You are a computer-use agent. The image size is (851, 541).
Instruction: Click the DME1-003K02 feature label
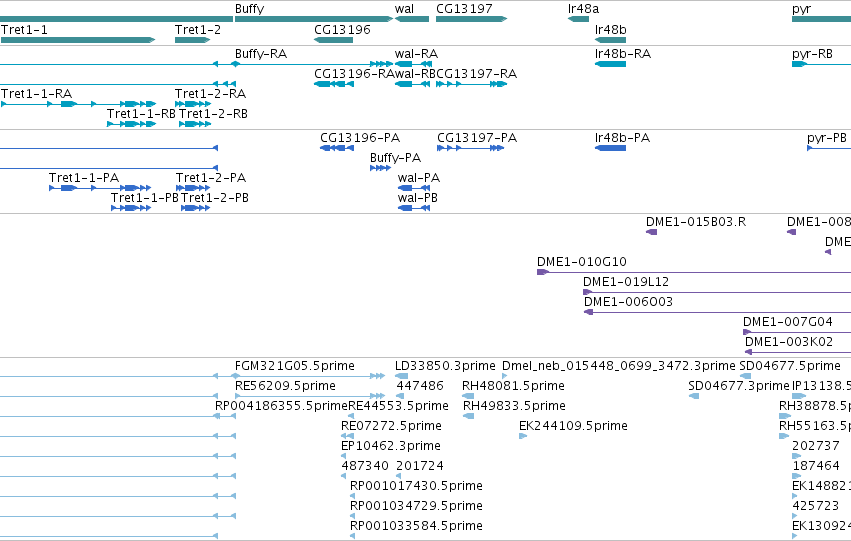[789, 342]
